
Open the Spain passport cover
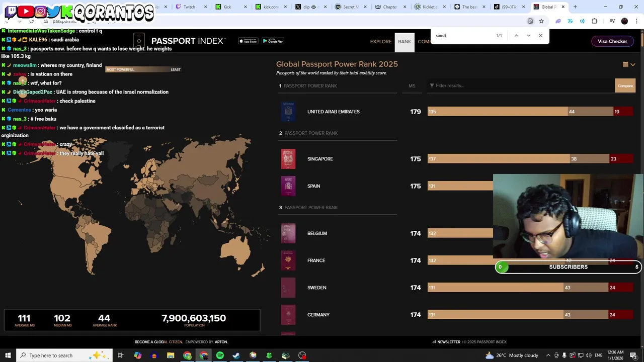click(x=288, y=186)
